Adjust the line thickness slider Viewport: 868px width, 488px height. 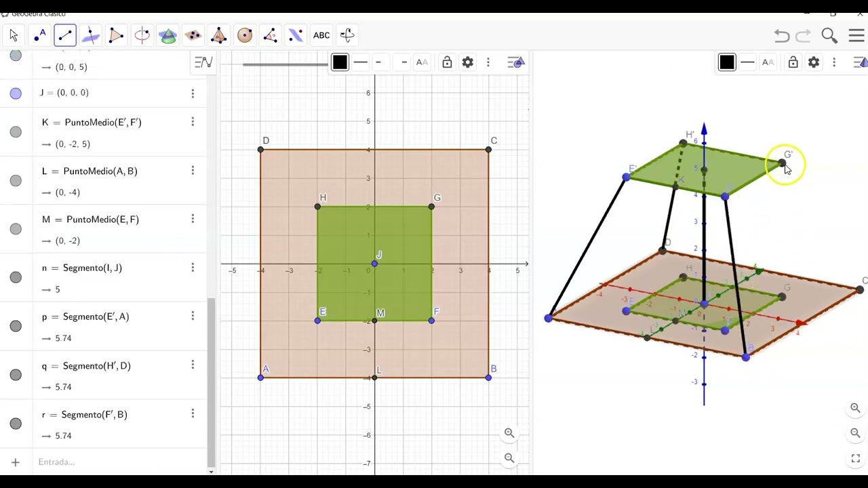285,64
